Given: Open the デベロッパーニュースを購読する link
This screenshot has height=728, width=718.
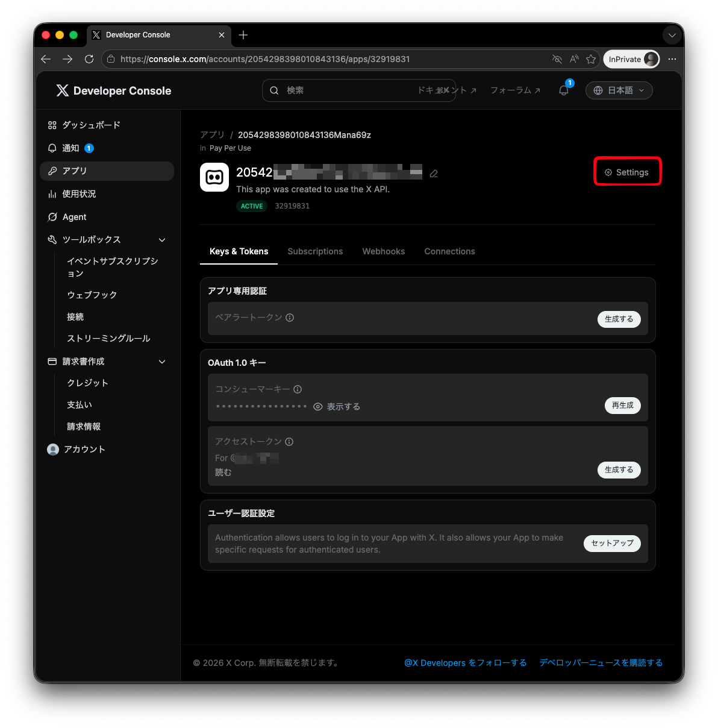Looking at the screenshot, I should (x=601, y=663).
